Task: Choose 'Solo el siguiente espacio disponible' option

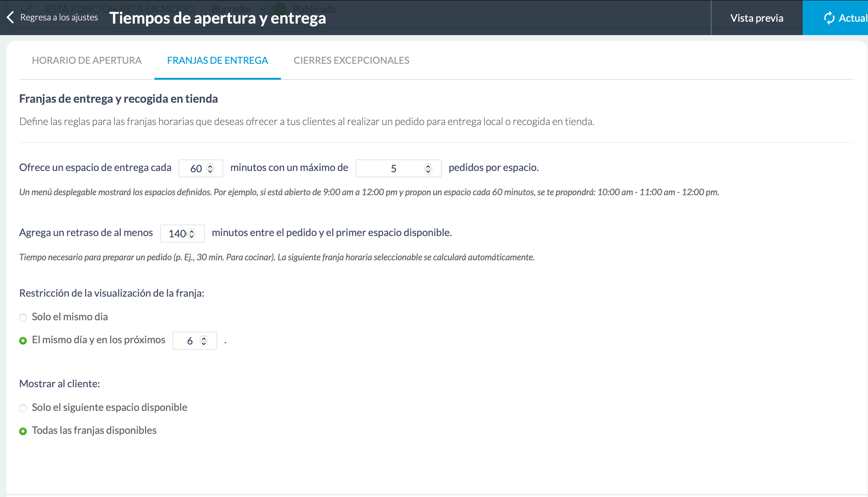Action: [x=23, y=408]
